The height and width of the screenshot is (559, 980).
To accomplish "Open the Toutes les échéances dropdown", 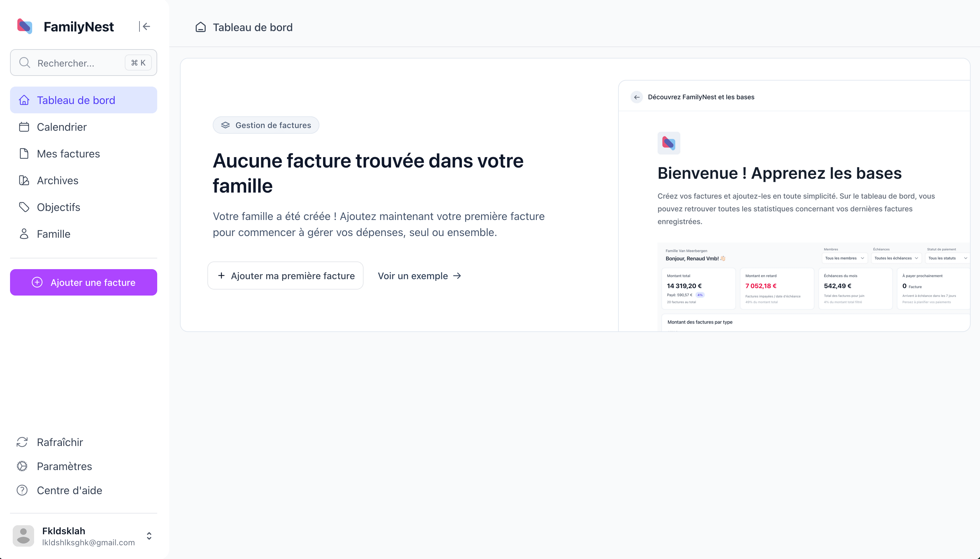I will (x=895, y=258).
